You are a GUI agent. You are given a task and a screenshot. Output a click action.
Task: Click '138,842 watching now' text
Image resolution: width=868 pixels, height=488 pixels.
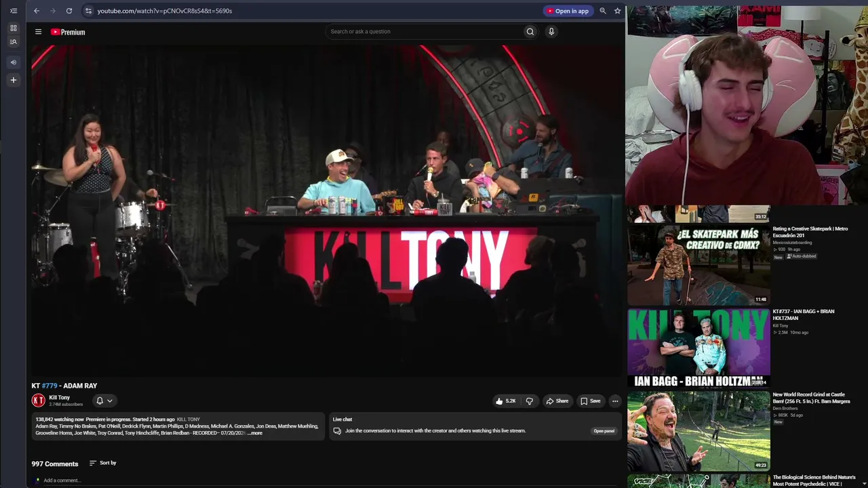pos(60,420)
